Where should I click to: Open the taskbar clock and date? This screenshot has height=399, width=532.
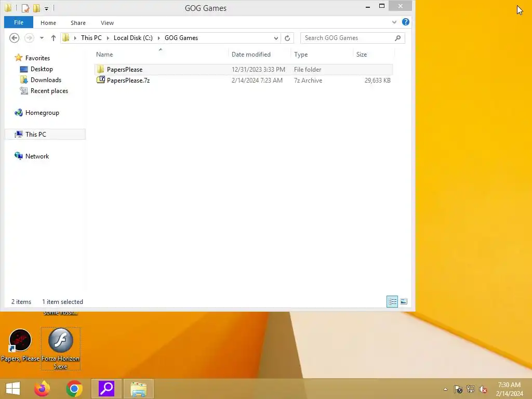click(x=509, y=389)
